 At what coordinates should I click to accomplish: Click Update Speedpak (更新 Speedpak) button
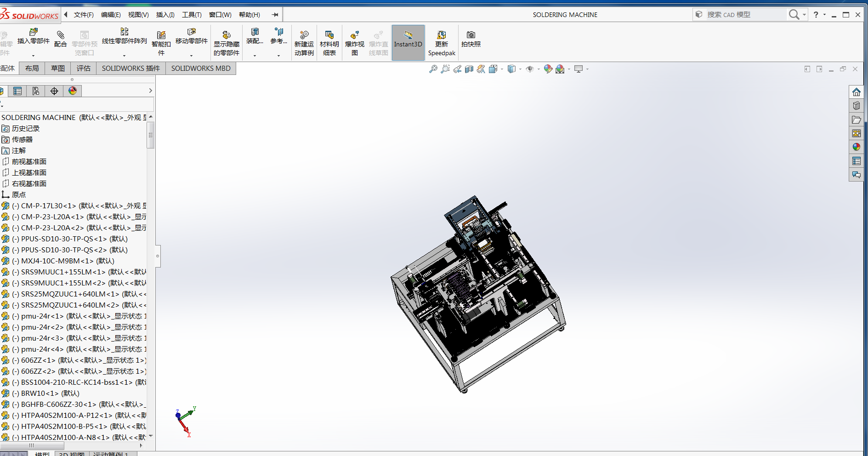441,43
